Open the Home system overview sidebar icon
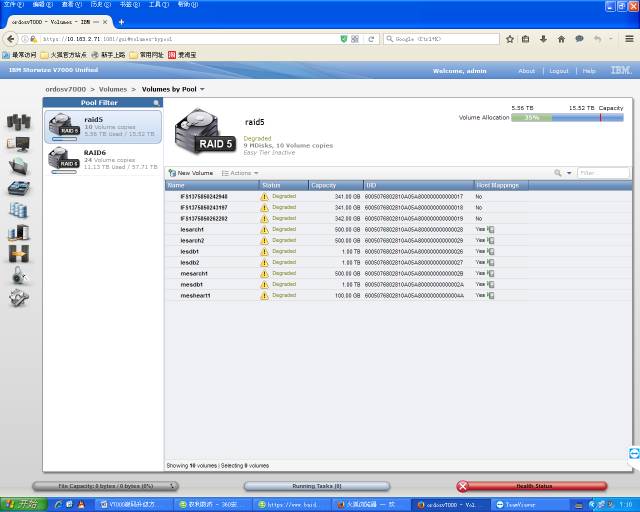This screenshot has height=512, width=640. [x=18, y=122]
